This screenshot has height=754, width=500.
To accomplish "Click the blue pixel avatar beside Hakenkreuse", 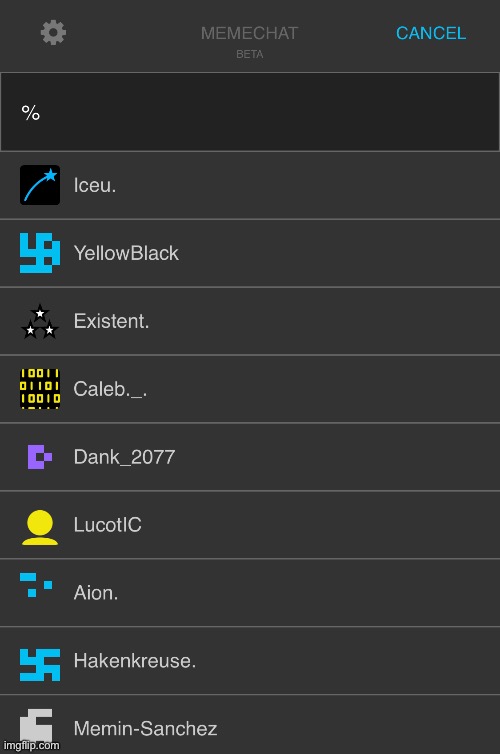I will [x=40, y=665].
